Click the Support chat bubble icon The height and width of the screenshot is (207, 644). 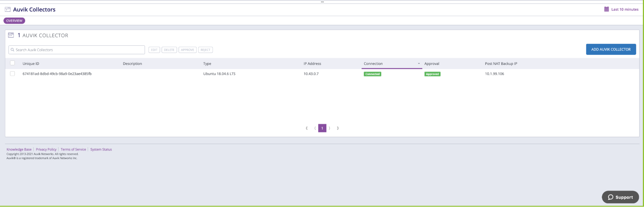click(610, 197)
